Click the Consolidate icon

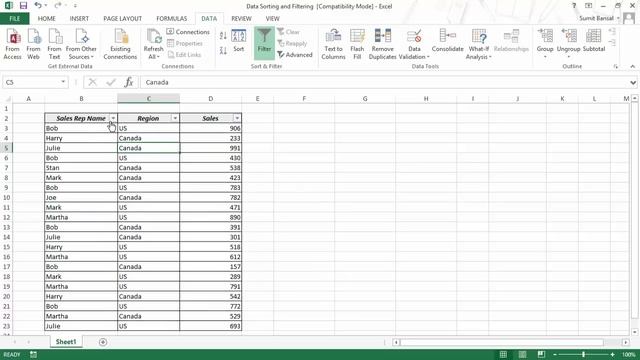[447, 41]
